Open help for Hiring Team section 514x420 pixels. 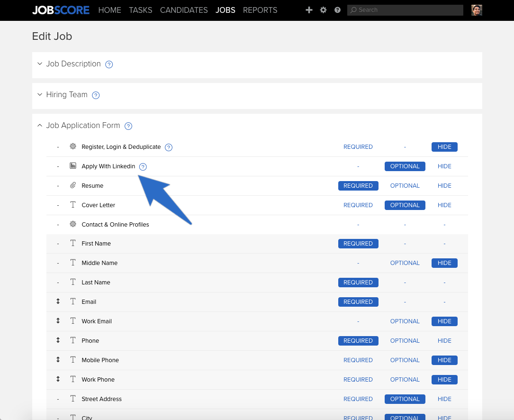pos(96,95)
